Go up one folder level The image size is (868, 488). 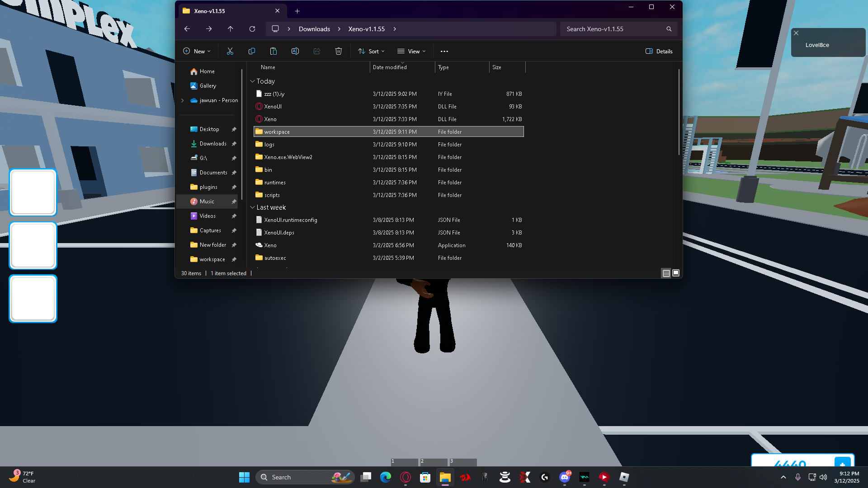231,29
